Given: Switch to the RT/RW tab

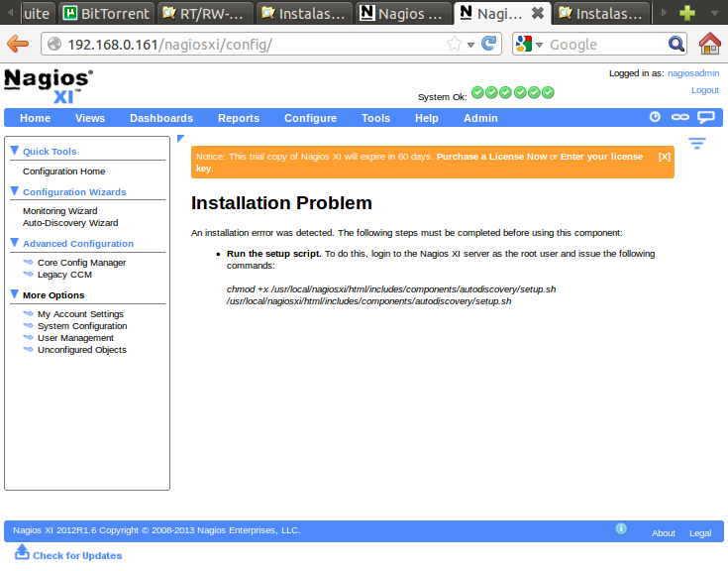Looking at the screenshot, I should pyautogui.click(x=206, y=13).
